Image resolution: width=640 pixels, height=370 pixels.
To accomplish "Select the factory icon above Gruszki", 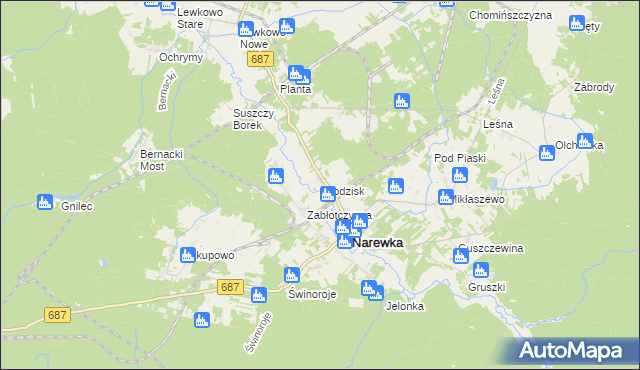I will point(481,270).
